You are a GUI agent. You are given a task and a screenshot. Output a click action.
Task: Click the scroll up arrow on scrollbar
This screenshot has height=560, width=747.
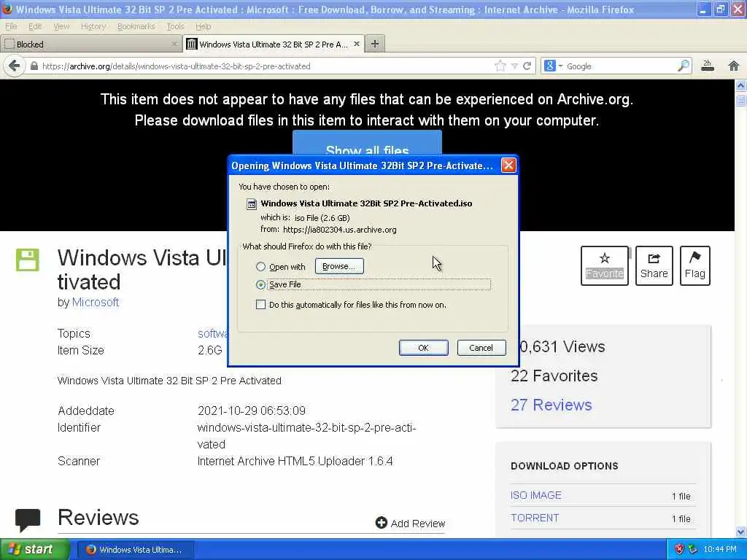pyautogui.click(x=741, y=86)
